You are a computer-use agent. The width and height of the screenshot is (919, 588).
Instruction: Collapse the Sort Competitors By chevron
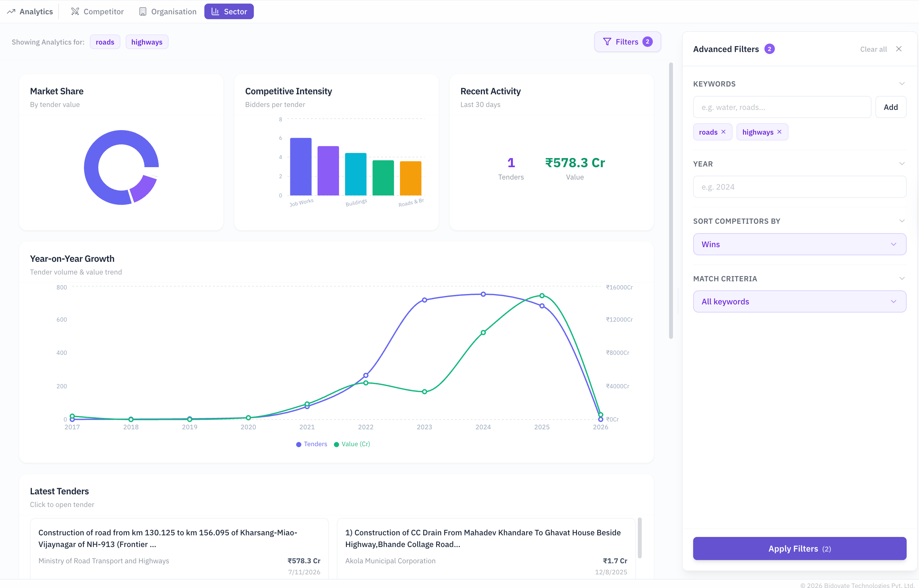pyautogui.click(x=902, y=221)
